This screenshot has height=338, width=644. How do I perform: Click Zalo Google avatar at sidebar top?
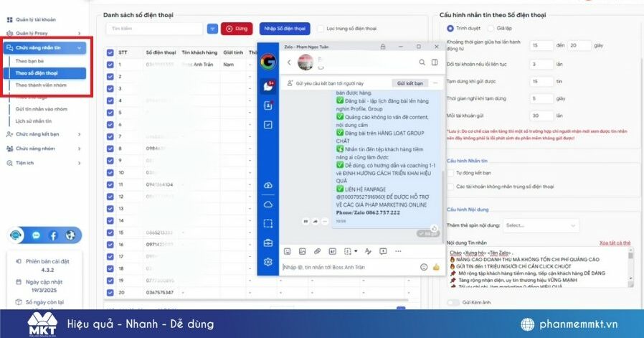click(267, 62)
